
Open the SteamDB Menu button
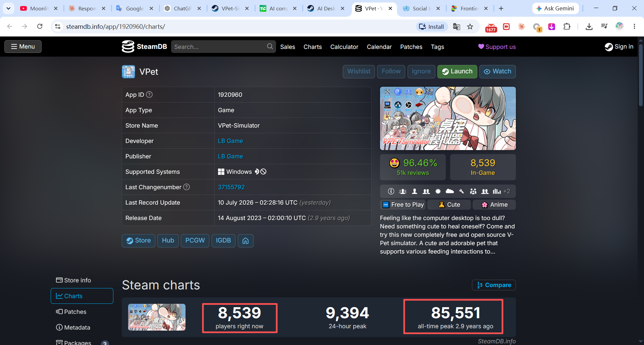click(23, 47)
